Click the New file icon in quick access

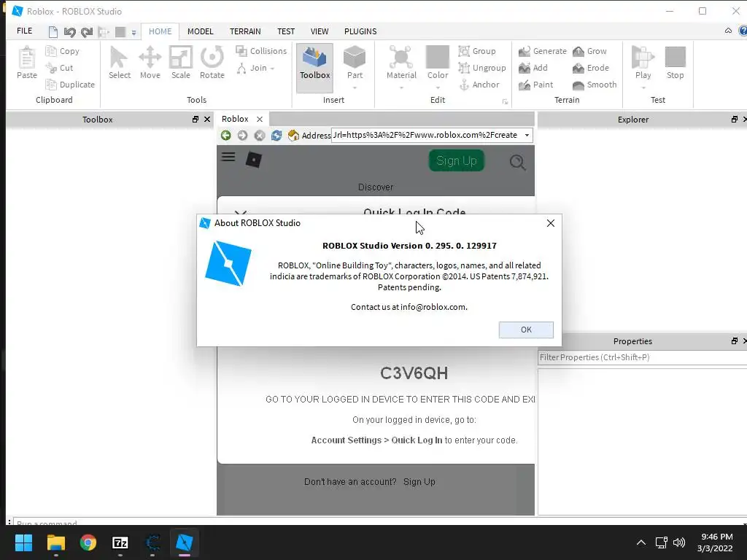click(x=53, y=32)
